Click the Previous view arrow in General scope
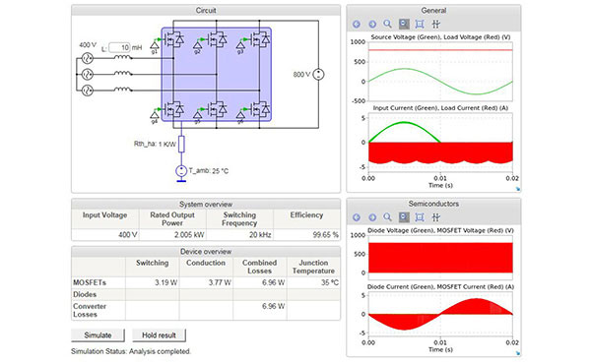This screenshot has width=591, height=364. (x=357, y=24)
